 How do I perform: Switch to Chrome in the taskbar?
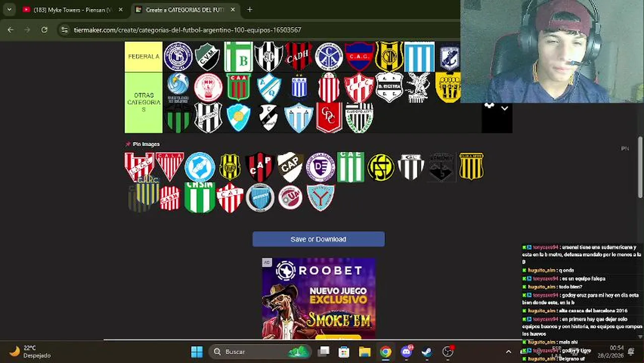385,351
